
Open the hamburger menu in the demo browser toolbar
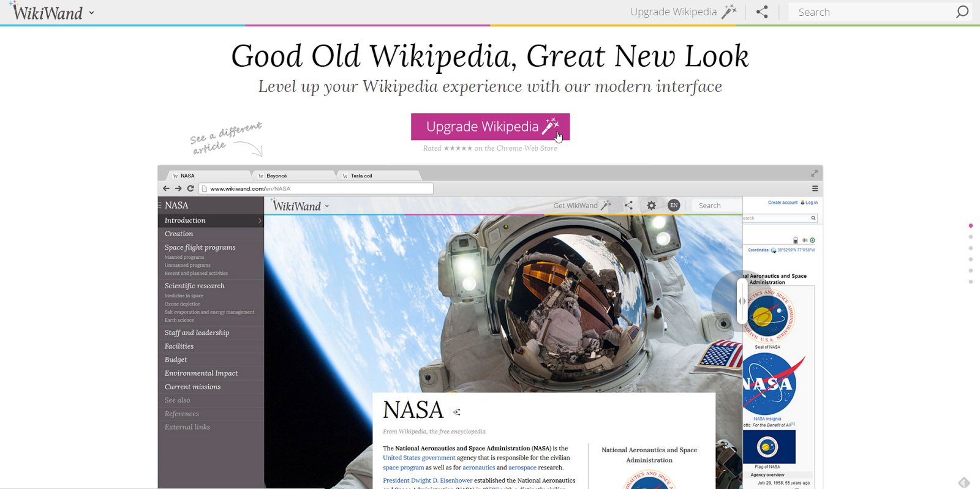(815, 189)
